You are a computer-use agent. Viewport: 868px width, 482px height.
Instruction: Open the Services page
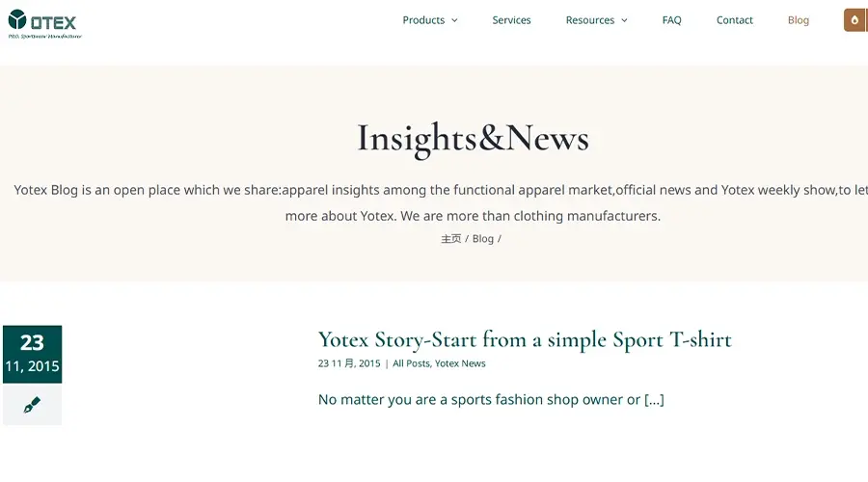click(x=511, y=20)
